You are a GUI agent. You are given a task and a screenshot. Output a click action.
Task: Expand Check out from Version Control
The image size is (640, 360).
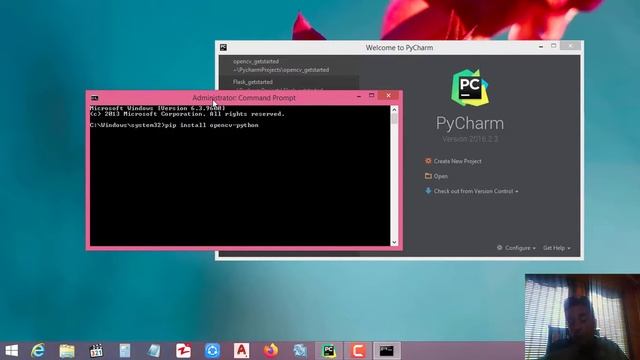471,191
